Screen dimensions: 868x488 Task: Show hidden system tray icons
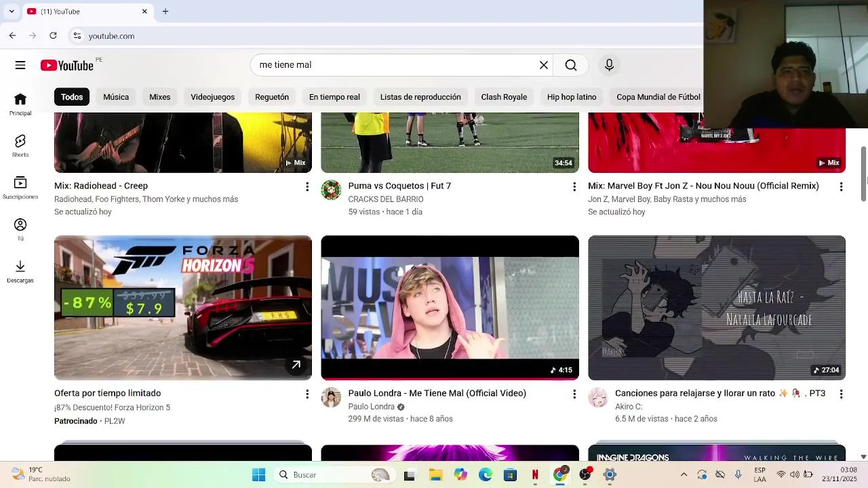(684, 474)
